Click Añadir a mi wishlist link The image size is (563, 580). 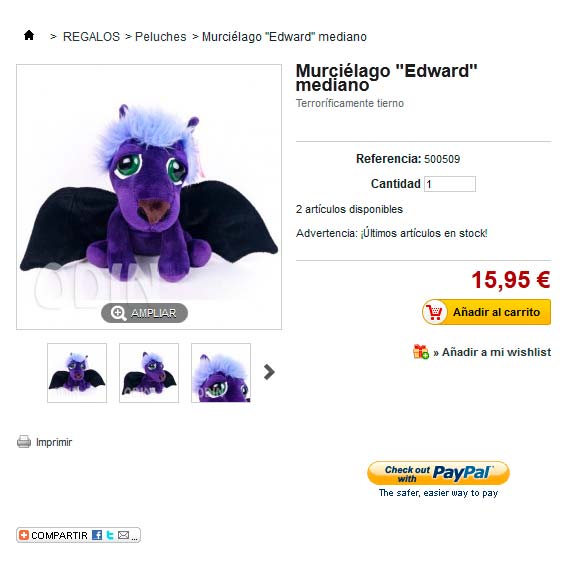(492, 352)
